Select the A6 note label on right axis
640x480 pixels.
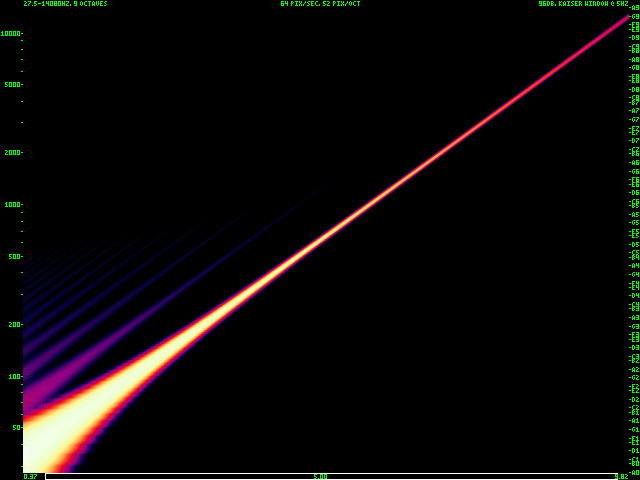634,163
